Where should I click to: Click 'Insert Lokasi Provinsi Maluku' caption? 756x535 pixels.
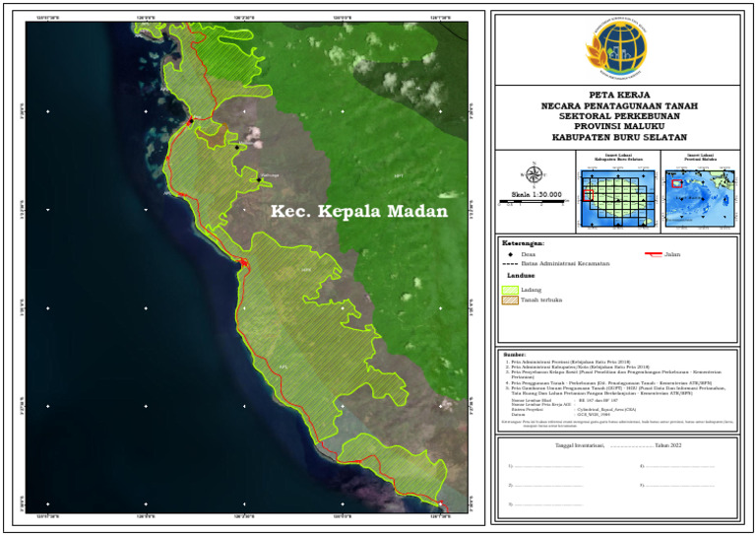click(x=700, y=157)
